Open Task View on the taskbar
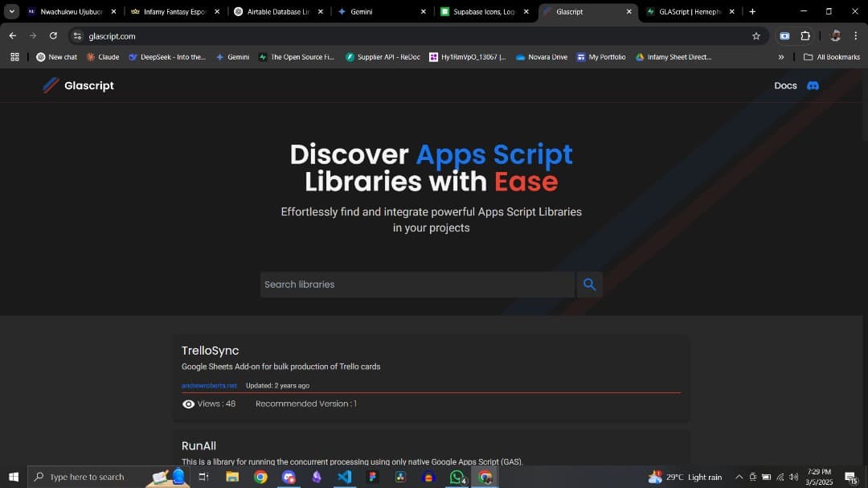 [x=203, y=477]
